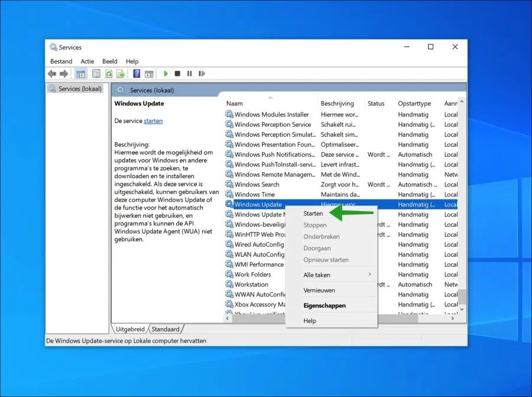The width and height of the screenshot is (532, 397).
Task: Click the Forward arrow toolbar icon
Action: [x=64, y=74]
